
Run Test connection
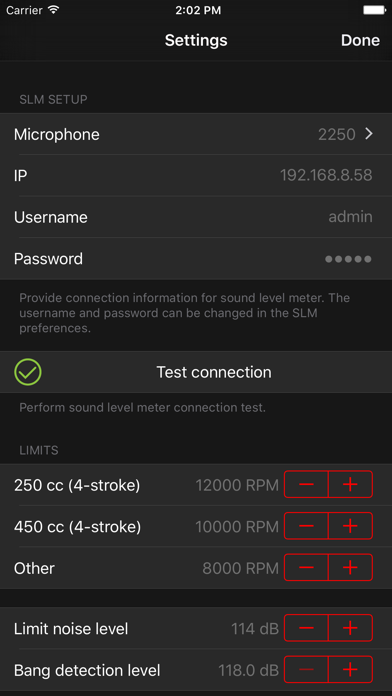coord(196,372)
